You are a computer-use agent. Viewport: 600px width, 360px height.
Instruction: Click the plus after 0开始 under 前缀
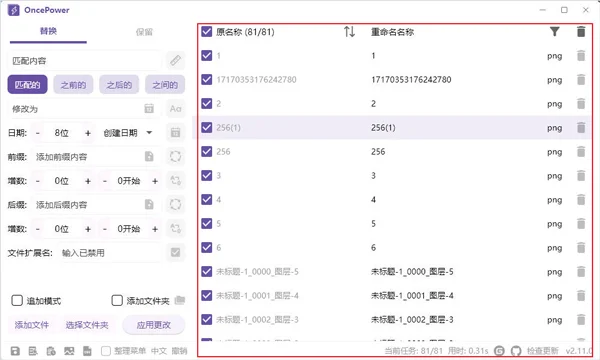coord(155,181)
